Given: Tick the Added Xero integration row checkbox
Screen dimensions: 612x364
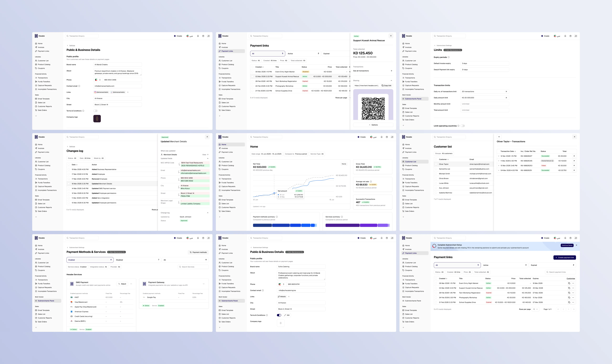Looking at the screenshot, I should (69, 198).
